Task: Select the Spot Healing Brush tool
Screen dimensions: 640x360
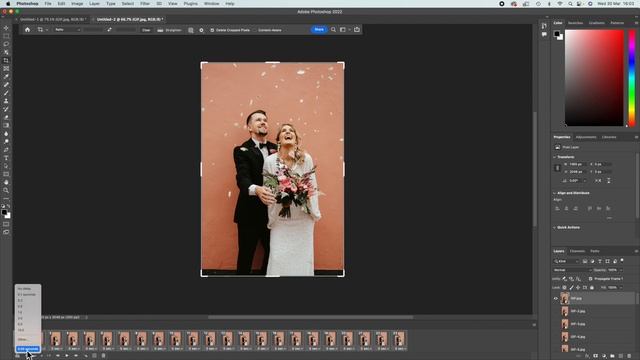Action: 6,85
